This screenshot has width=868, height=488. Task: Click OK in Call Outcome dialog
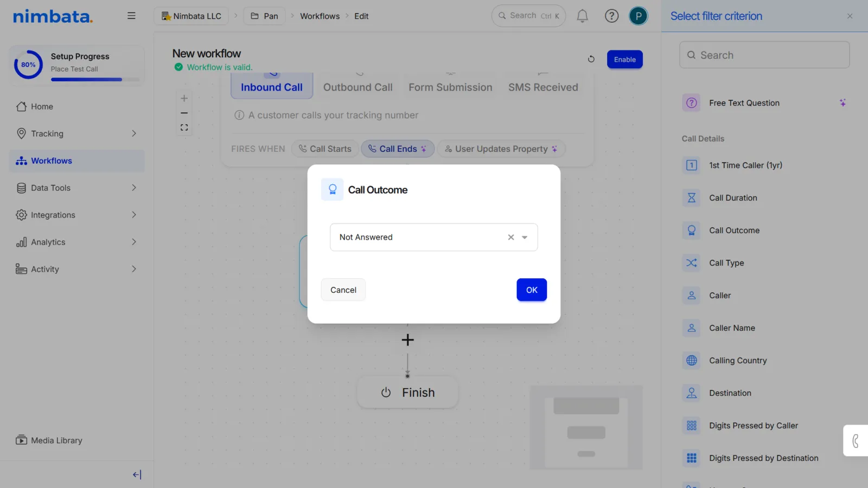click(532, 290)
